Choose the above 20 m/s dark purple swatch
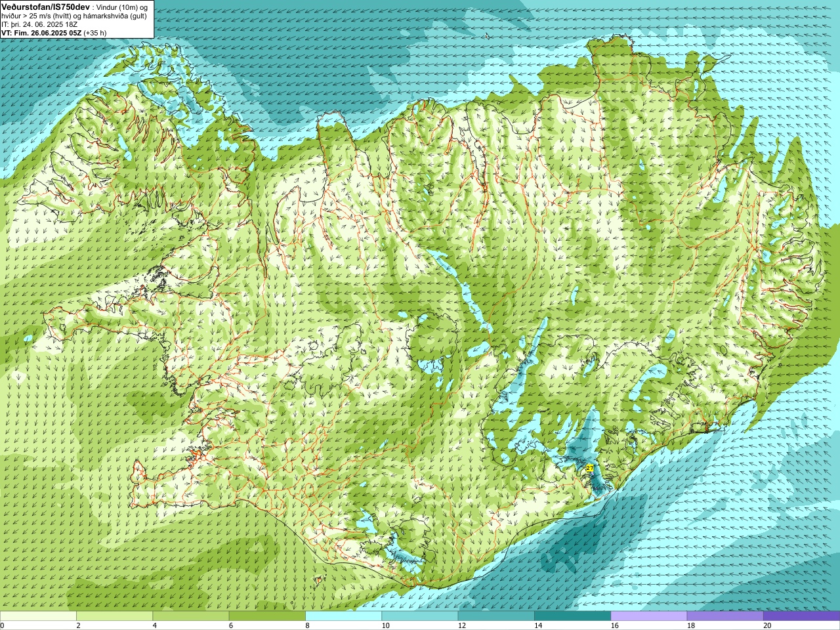 pyautogui.click(x=801, y=616)
